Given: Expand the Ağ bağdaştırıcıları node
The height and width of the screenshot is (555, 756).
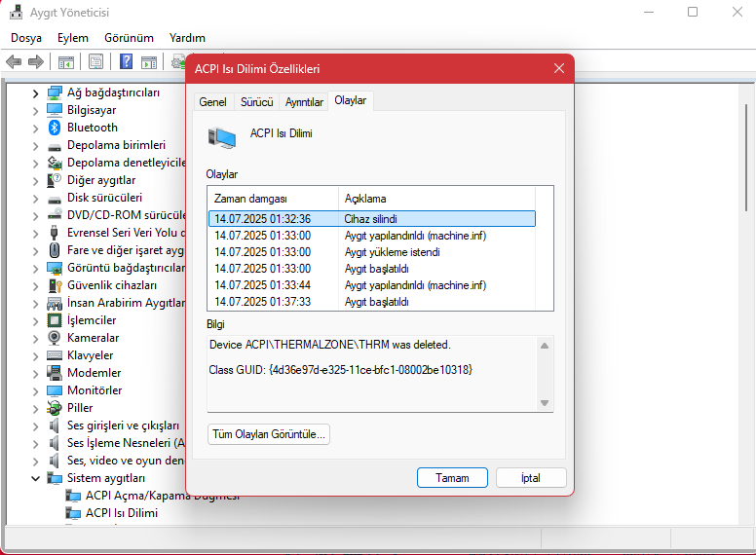Looking at the screenshot, I should [x=35, y=92].
